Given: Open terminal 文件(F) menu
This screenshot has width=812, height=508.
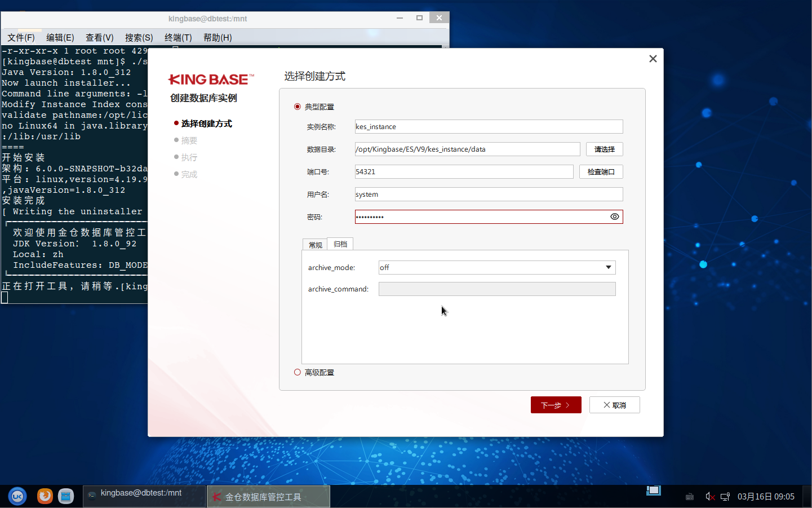Looking at the screenshot, I should tap(21, 37).
